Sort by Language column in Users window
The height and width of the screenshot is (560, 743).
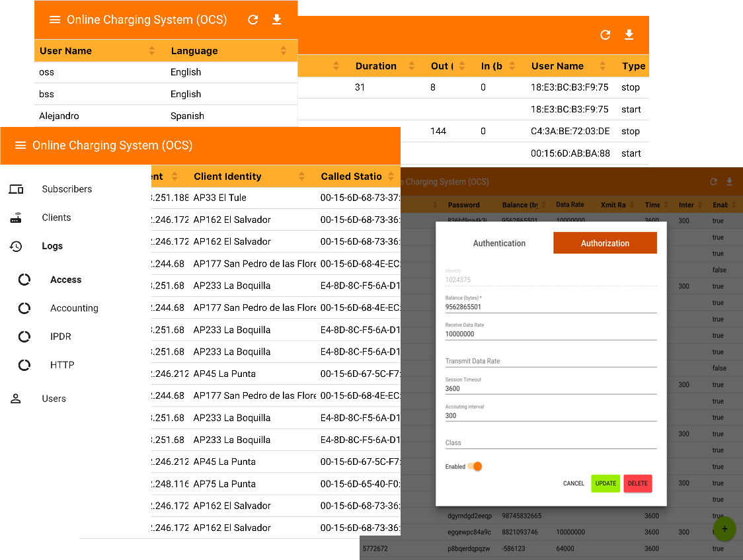pos(284,51)
